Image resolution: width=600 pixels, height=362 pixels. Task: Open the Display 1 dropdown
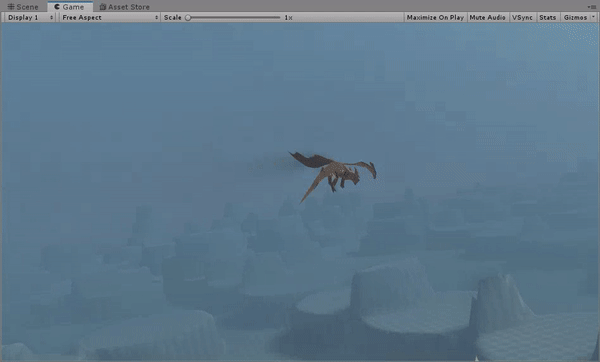coord(30,17)
